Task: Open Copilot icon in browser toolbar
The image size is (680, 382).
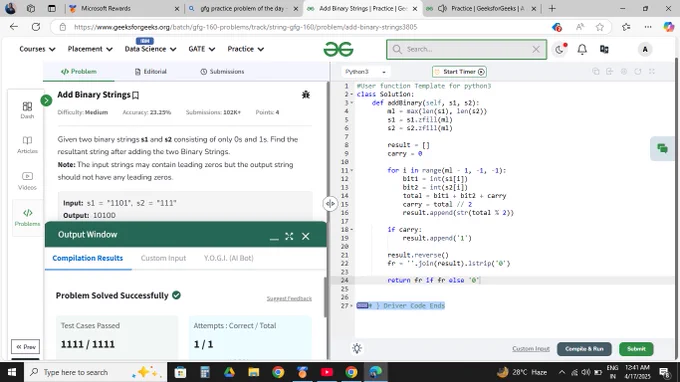Action: pyautogui.click(x=668, y=27)
